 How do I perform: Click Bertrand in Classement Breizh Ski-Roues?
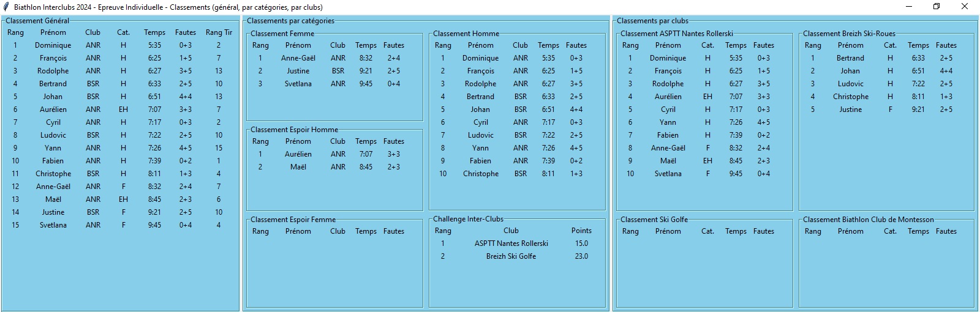[850, 58]
